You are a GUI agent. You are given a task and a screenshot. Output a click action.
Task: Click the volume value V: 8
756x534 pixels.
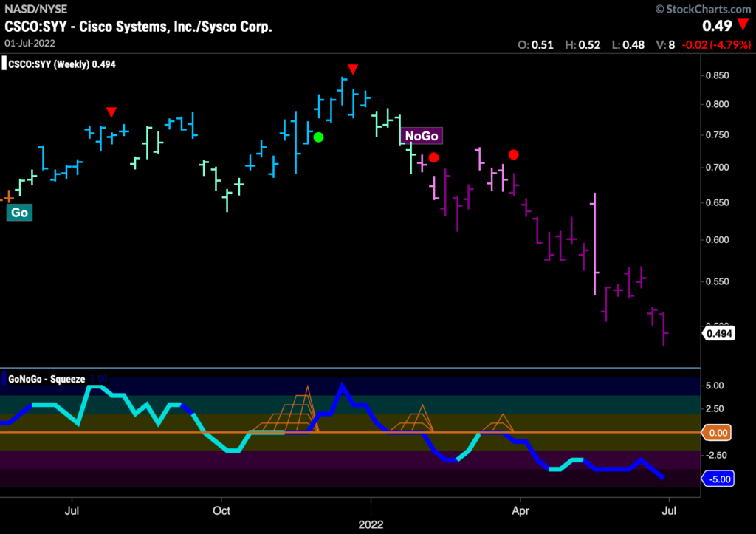[665, 45]
